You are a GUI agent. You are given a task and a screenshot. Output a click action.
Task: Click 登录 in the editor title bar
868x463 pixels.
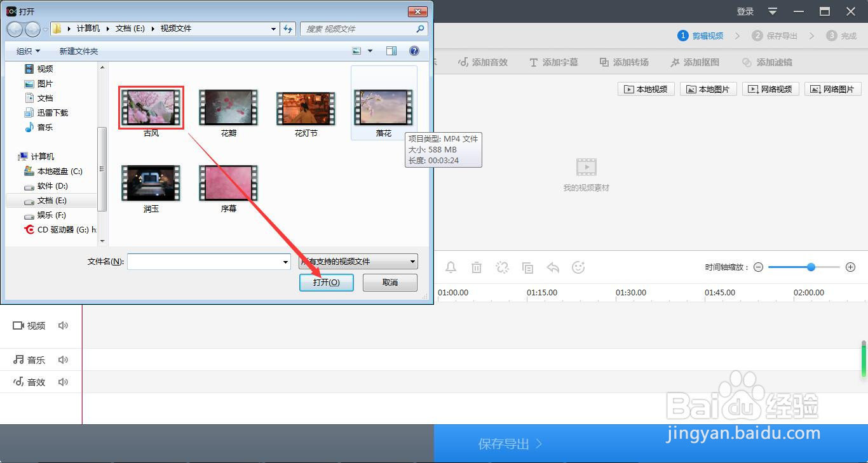coord(745,11)
